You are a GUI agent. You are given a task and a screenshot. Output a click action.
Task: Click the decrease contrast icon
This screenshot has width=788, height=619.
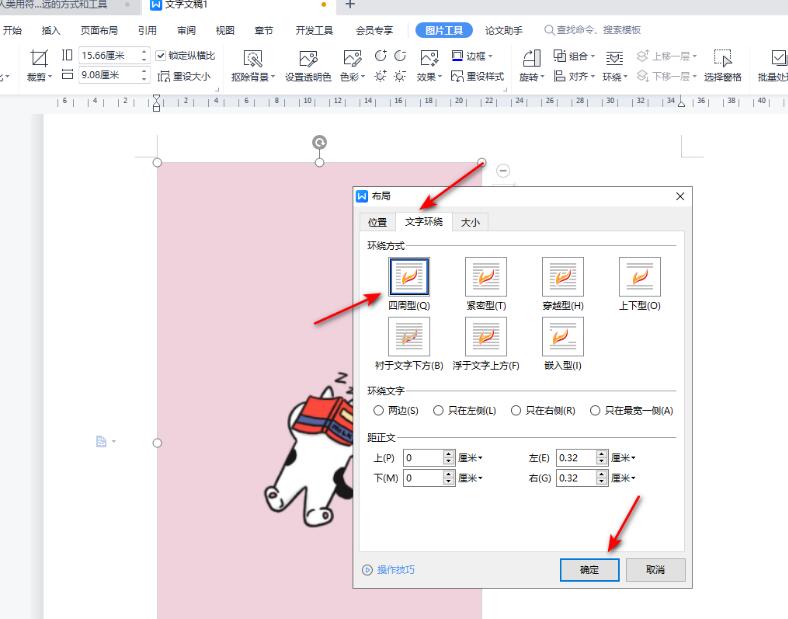click(400, 55)
